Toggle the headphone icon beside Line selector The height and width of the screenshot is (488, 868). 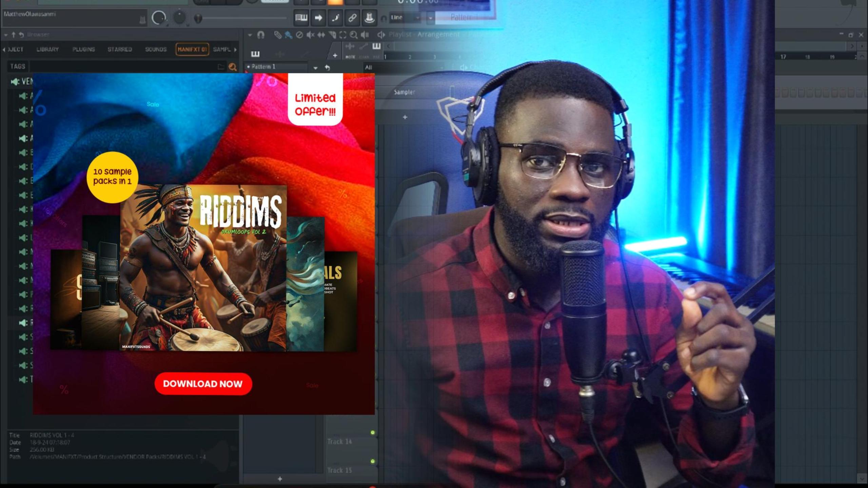(383, 19)
